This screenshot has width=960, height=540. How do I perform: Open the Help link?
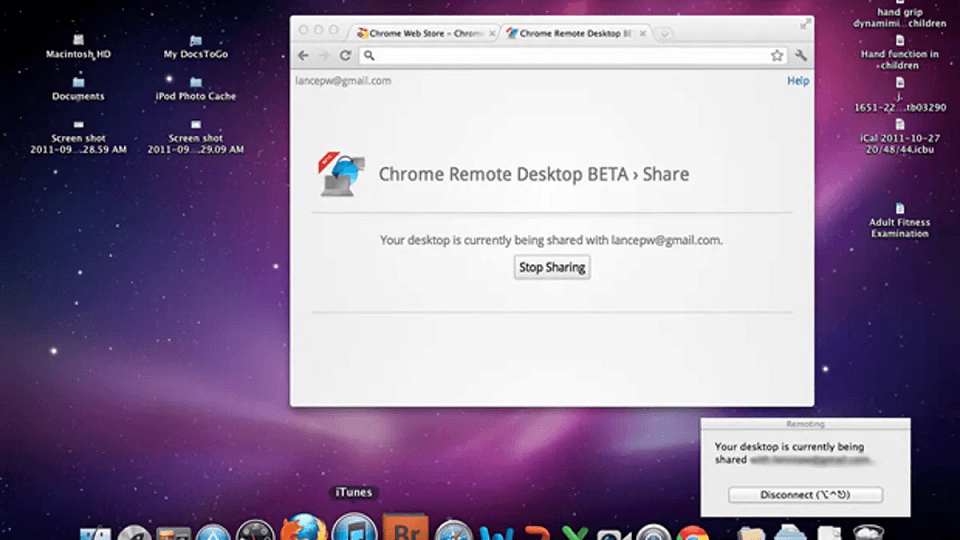point(798,81)
